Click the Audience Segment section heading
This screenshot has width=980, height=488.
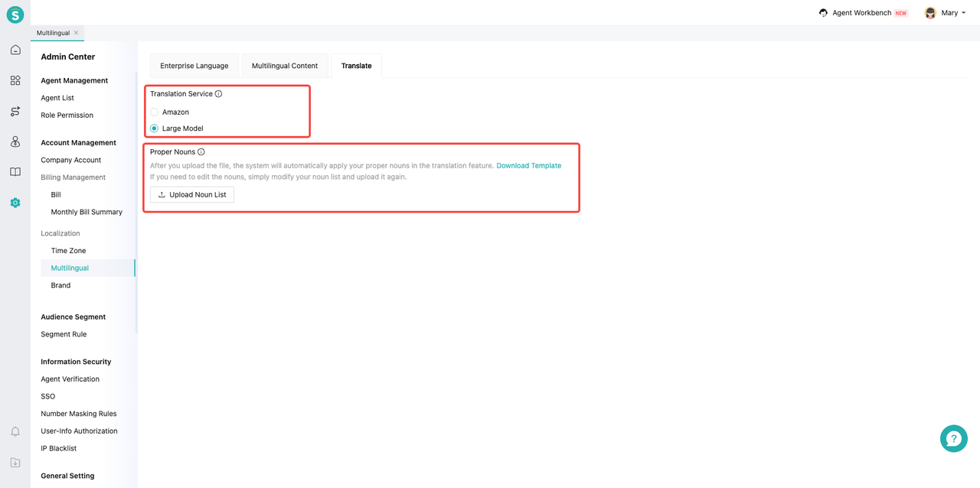point(73,317)
